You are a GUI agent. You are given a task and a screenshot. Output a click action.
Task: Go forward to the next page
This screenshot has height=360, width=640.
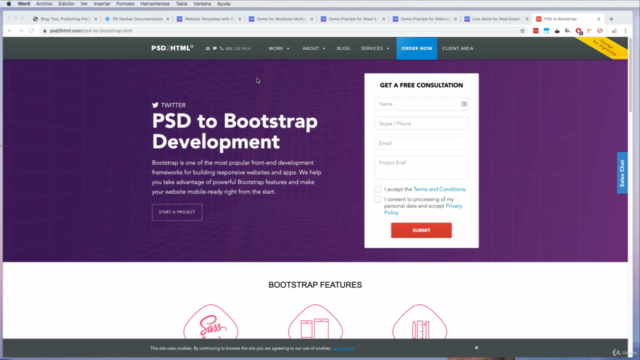(21, 31)
